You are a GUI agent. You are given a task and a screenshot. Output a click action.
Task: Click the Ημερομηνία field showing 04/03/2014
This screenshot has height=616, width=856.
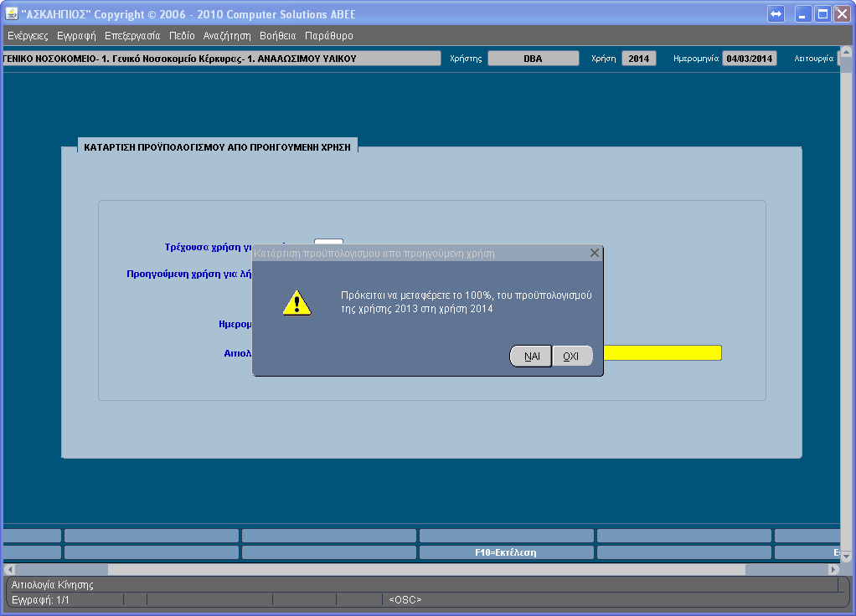pyautogui.click(x=750, y=59)
